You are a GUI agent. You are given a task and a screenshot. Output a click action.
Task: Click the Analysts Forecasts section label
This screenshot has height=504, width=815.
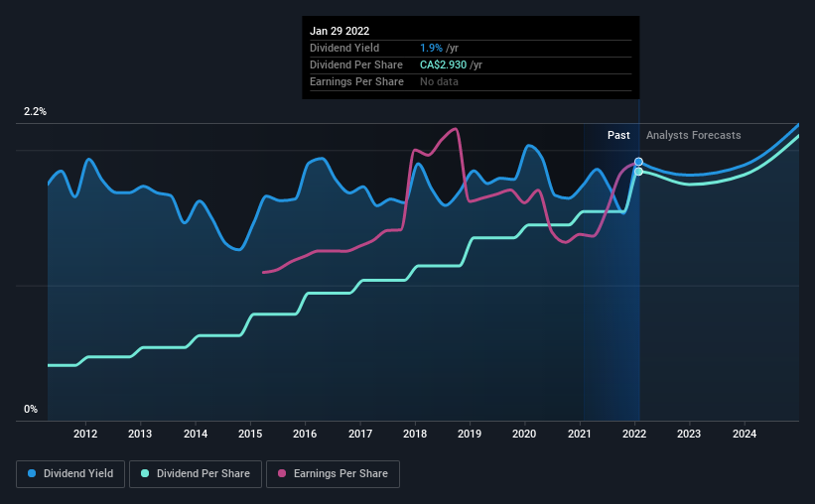[693, 135]
